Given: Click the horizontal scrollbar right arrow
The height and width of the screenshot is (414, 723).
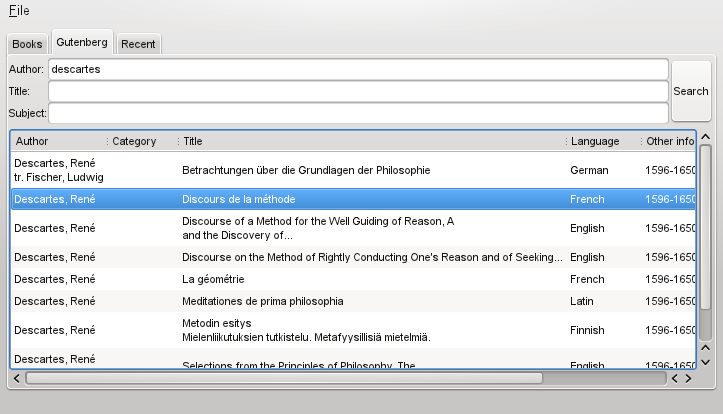Looking at the screenshot, I should click(x=688, y=379).
